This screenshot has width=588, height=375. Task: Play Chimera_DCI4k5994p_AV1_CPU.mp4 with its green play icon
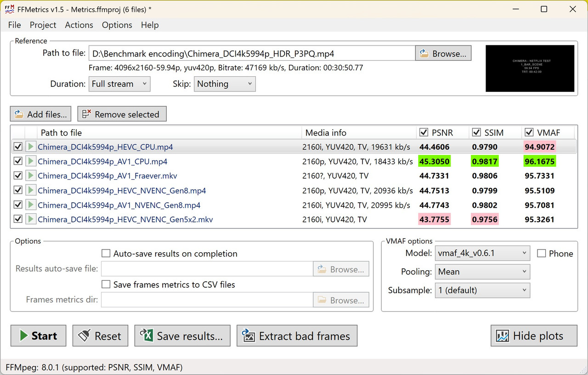30,161
